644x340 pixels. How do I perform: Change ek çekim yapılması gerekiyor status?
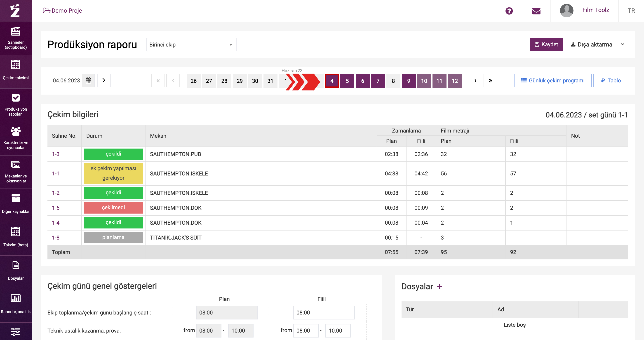113,173
